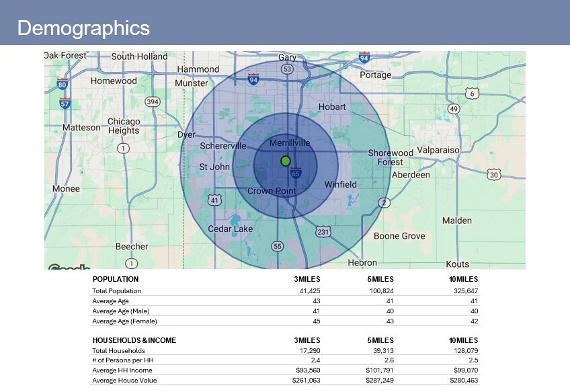
Task: Click the Cedar Lake label on the map
Action: (x=231, y=229)
